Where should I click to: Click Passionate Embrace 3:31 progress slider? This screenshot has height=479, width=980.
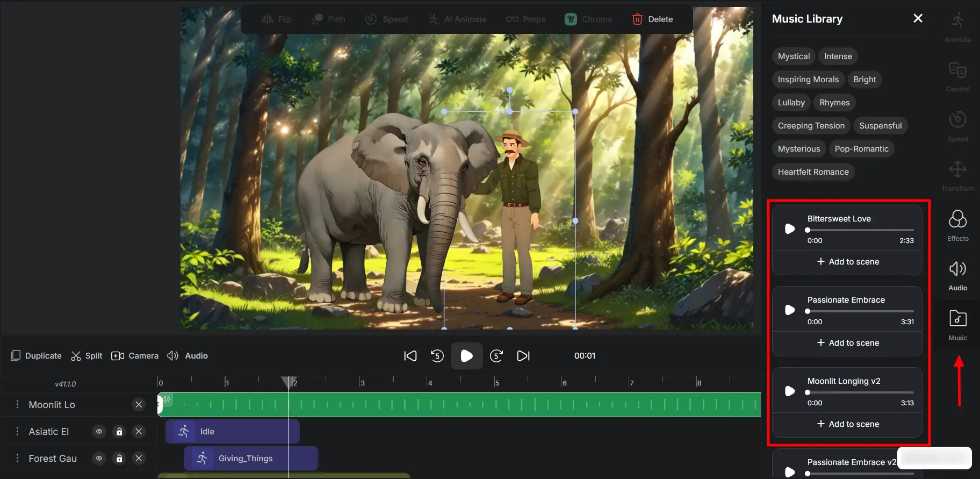[860, 311]
